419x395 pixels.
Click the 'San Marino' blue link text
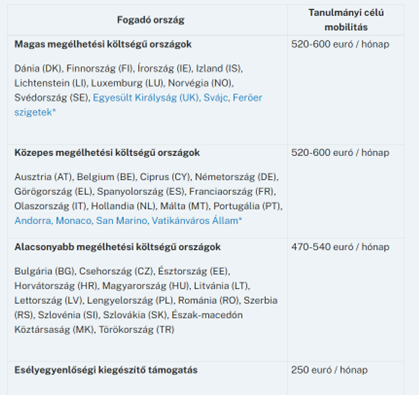pyautogui.click(x=122, y=221)
